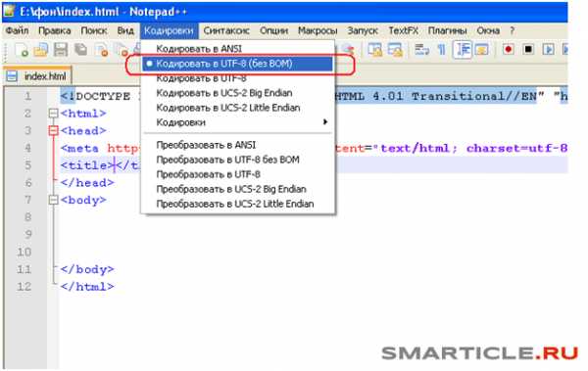This screenshot has width=588, height=371.
Task: Click the Play recorded macro icon
Action: [548, 50]
